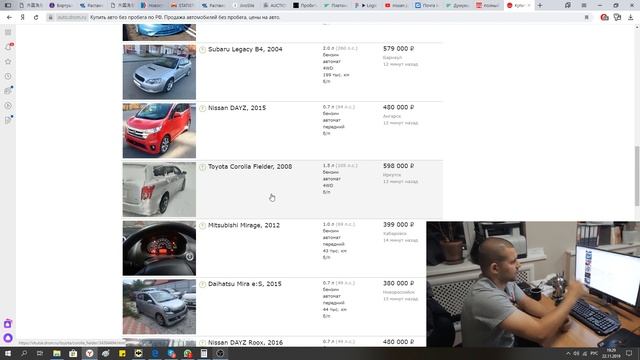Image resolution: width=640 pixels, height=360 pixels.
Task: Click the Mitsubishi Mirage dashboard photo
Action: [159, 248]
